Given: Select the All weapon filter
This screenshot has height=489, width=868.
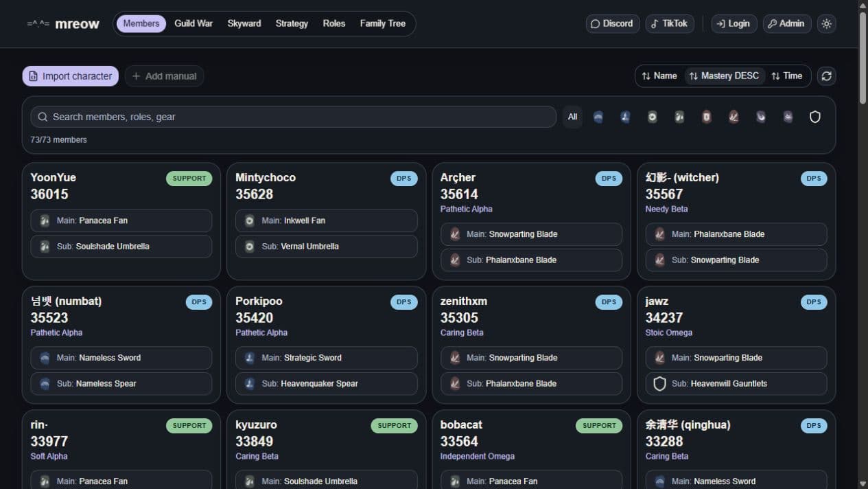Looking at the screenshot, I should tap(572, 117).
